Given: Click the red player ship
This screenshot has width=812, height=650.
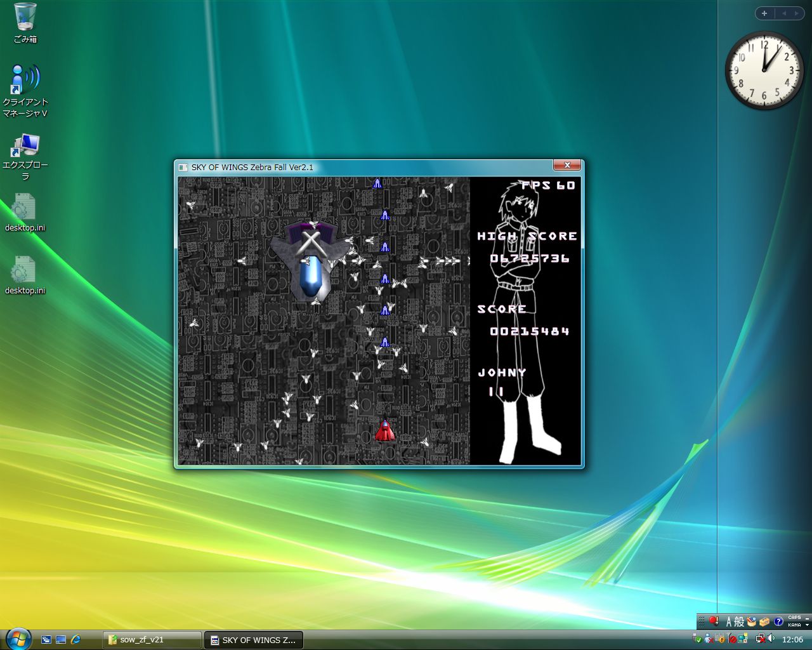Looking at the screenshot, I should [384, 430].
